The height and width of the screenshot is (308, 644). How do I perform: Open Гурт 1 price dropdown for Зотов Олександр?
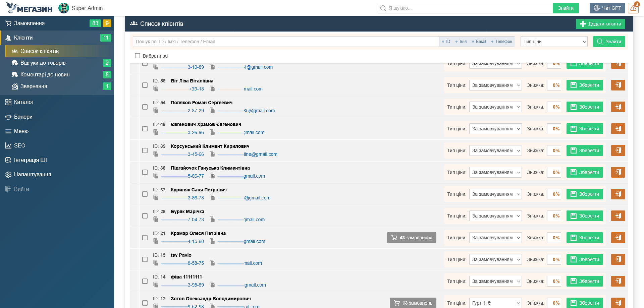click(x=495, y=303)
